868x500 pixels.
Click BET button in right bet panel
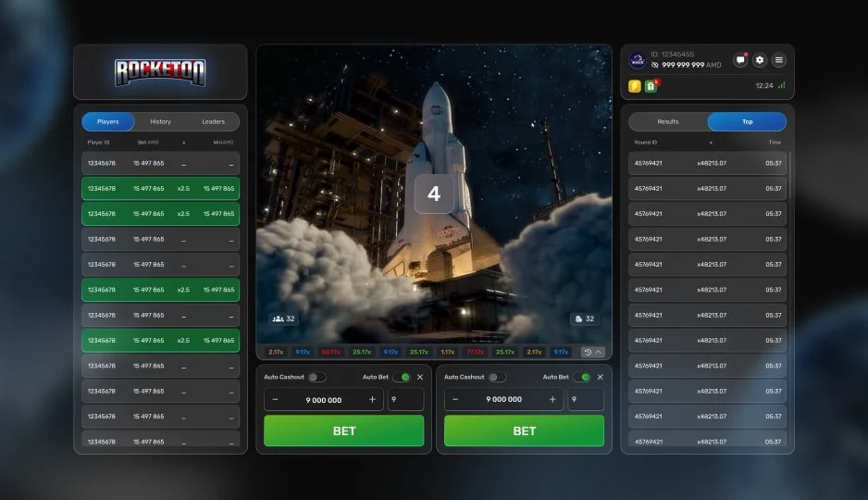(525, 431)
